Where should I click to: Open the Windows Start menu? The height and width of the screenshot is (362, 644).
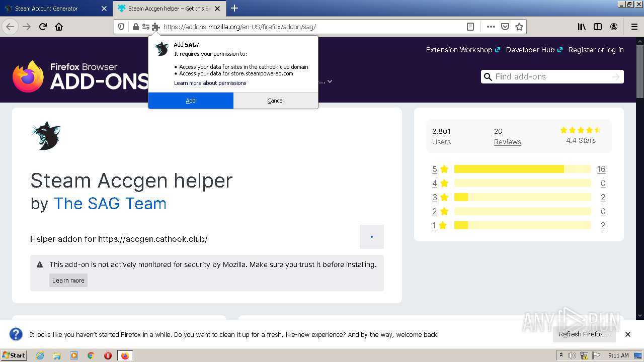click(14, 355)
